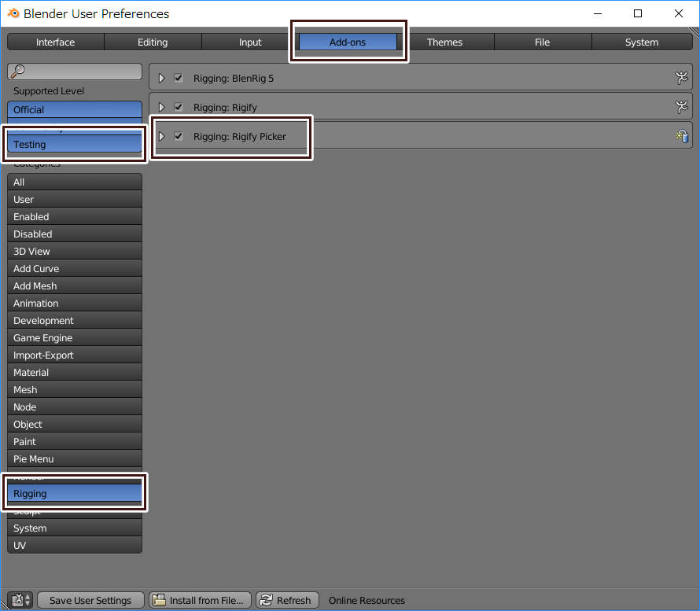Filter by the Paint category
This screenshot has width=700, height=611.
point(75,441)
